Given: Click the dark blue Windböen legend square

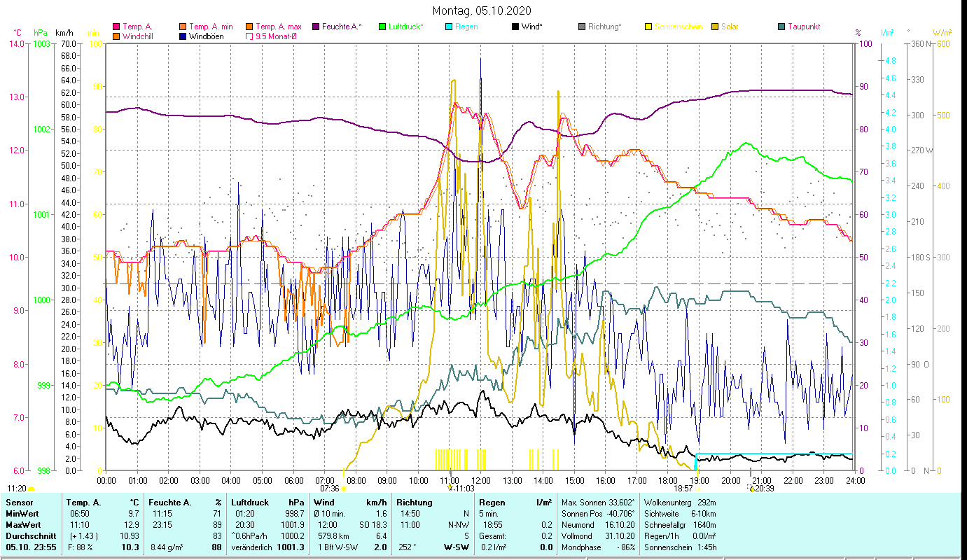Looking at the screenshot, I should pos(183,36).
